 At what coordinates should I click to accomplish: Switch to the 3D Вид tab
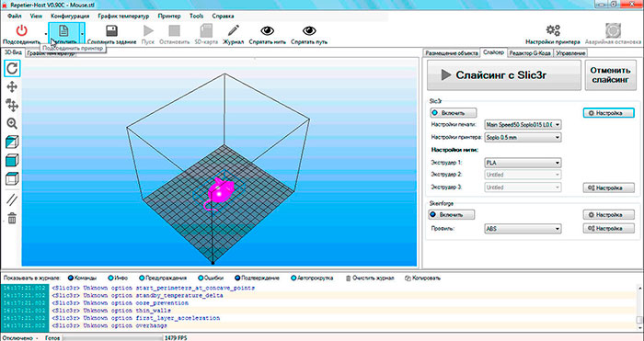click(13, 52)
